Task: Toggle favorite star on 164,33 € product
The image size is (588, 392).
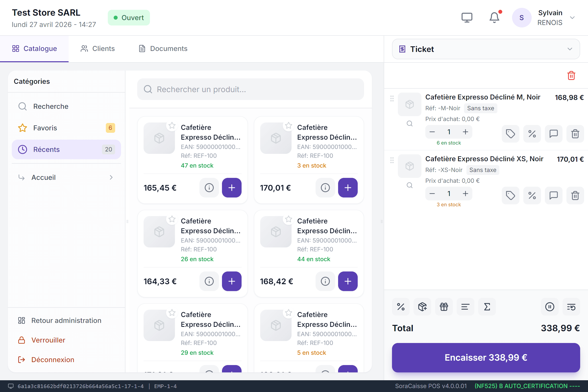Action: [x=172, y=219]
